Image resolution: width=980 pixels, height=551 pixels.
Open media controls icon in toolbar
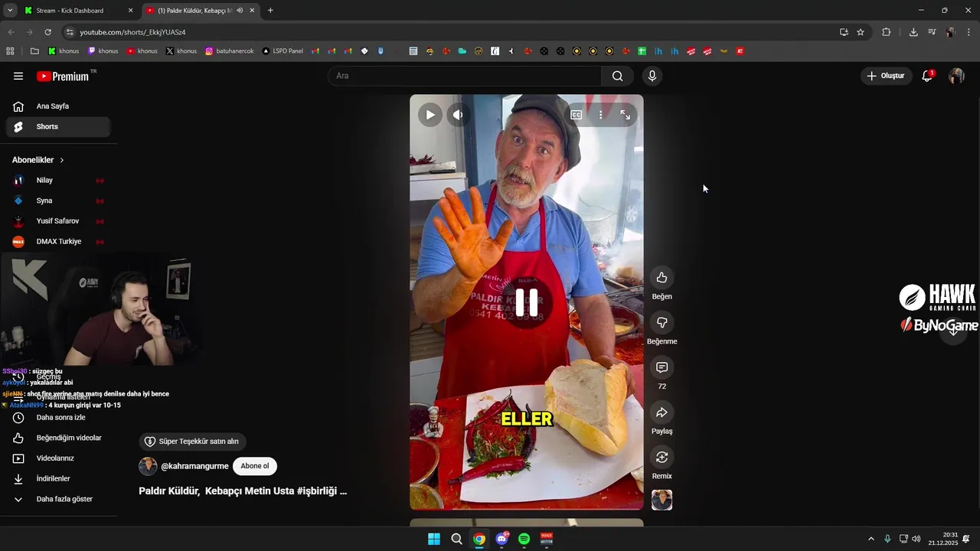click(x=932, y=32)
